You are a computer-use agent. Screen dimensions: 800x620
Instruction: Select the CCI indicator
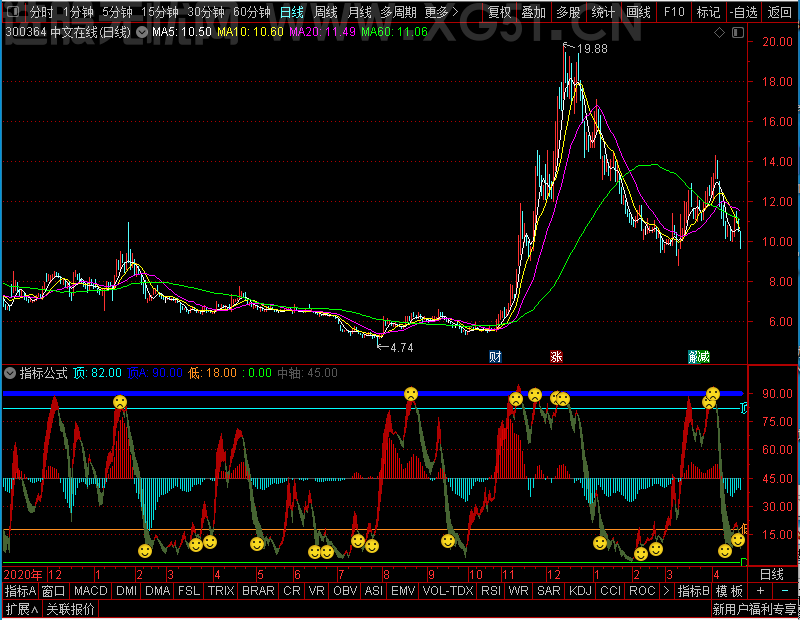point(611,591)
